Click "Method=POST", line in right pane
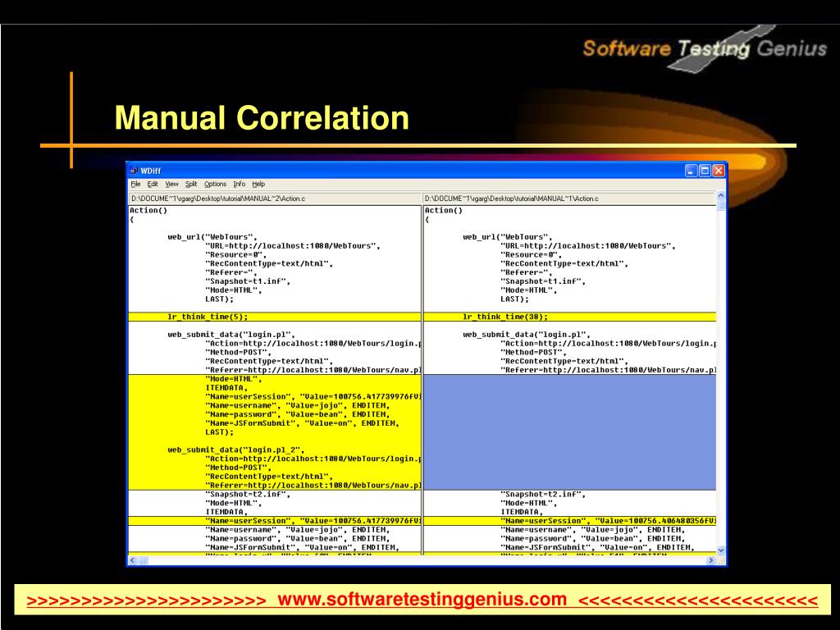This screenshot has width=840, height=630. pyautogui.click(x=533, y=352)
